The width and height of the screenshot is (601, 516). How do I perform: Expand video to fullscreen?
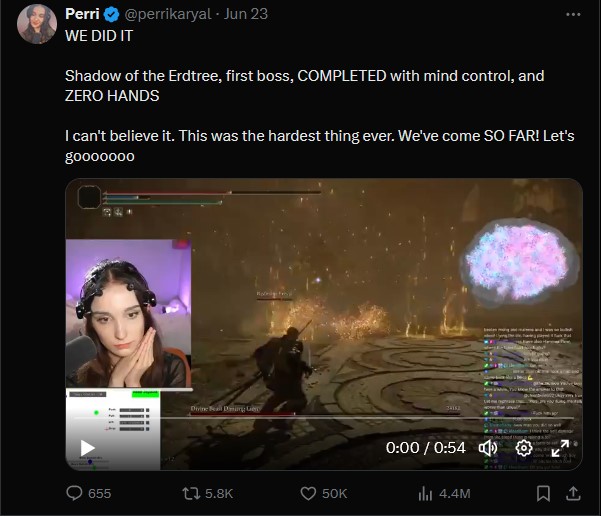click(x=560, y=448)
